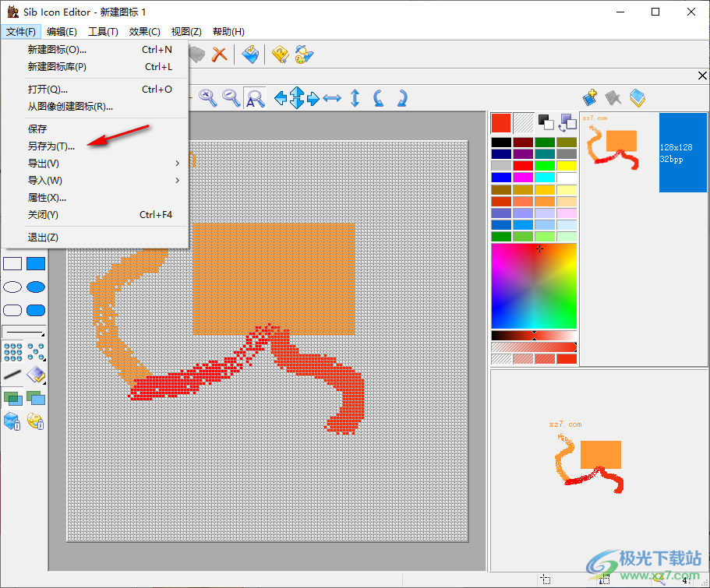Choose 关闭(Y) menu entry
This screenshot has height=588, width=710.
pos(95,215)
